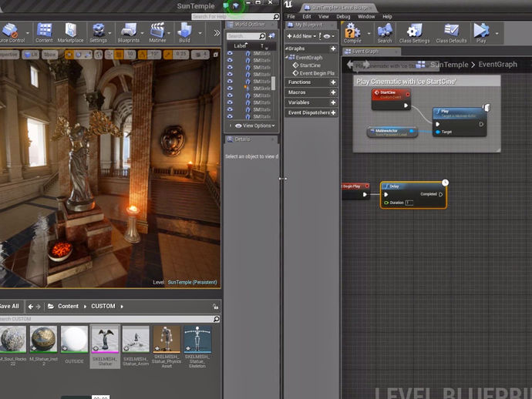Toggle grid snapping in viewport toolbar
The height and width of the screenshot is (399, 532).
(119, 55)
